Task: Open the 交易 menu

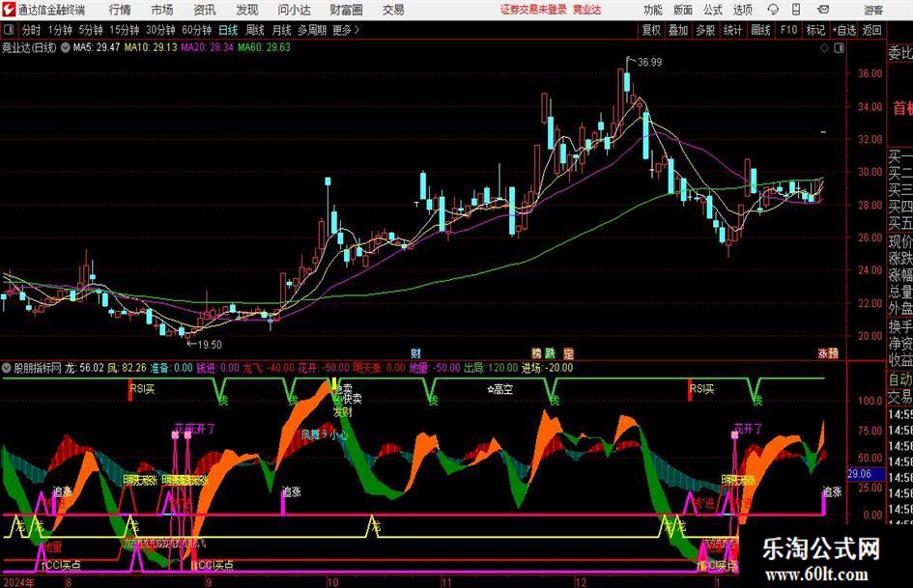Action: coord(393,10)
